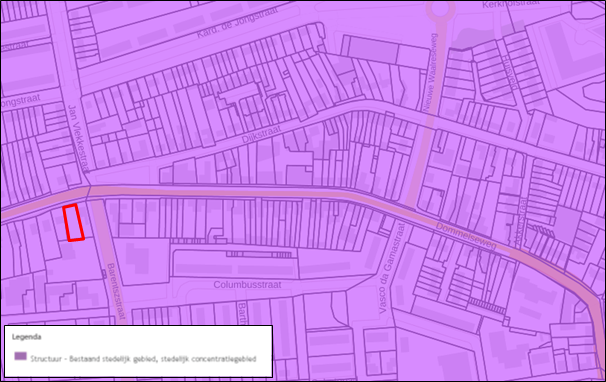606x382 pixels.
Task: Click the Structuur - Bestaand stedelijk gebied legend text
Action: tap(143, 359)
